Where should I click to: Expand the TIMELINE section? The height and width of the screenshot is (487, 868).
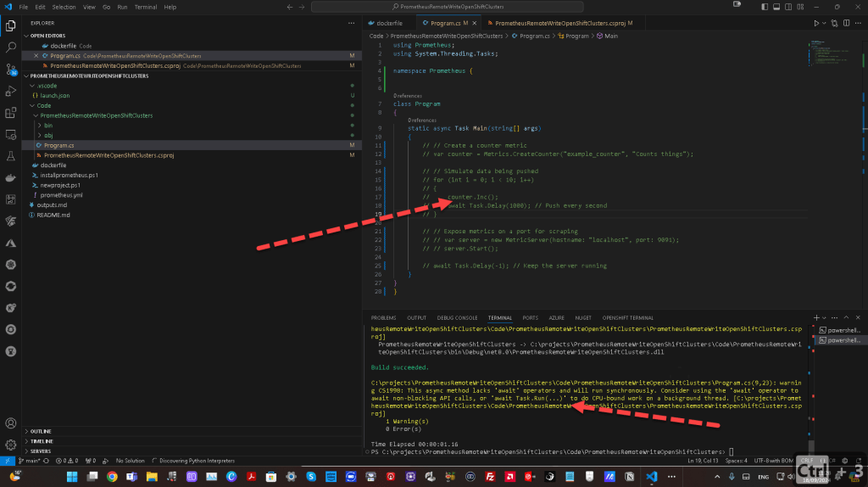[x=42, y=441]
